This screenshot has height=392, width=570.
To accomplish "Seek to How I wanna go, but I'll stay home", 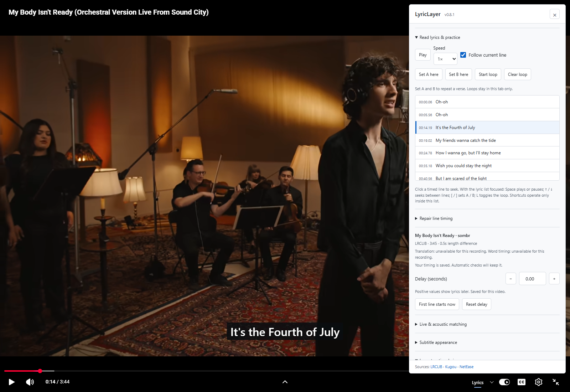I will 487,153.
